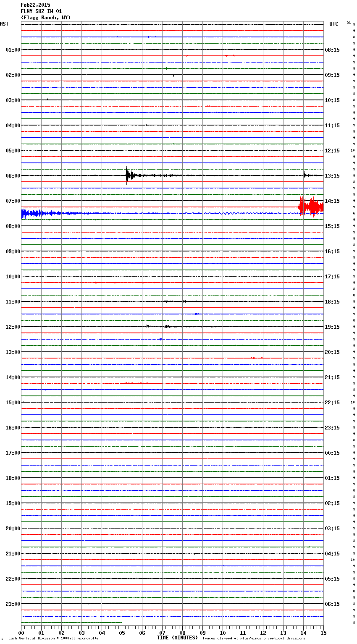Click the 15 minute tick label
This screenshot has width=357, height=644.
(x=324, y=633)
